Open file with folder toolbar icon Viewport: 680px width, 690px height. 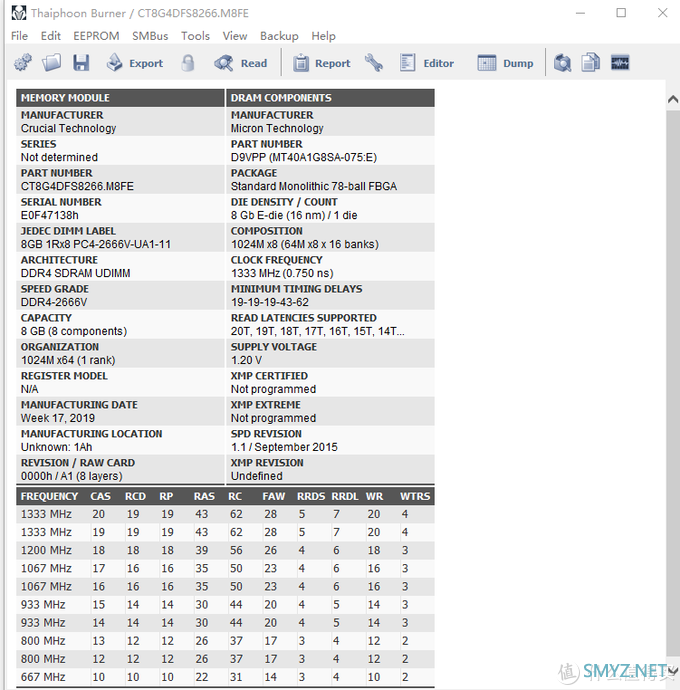(51, 63)
